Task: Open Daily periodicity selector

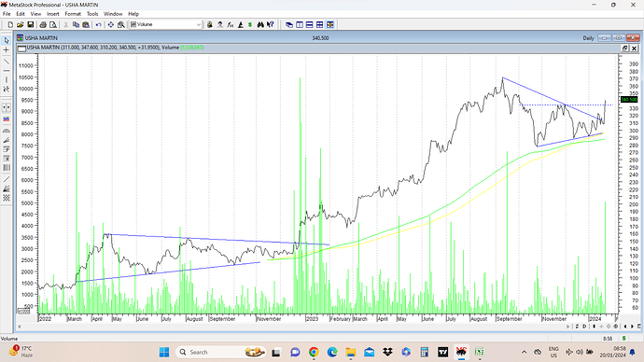Action: [x=588, y=37]
